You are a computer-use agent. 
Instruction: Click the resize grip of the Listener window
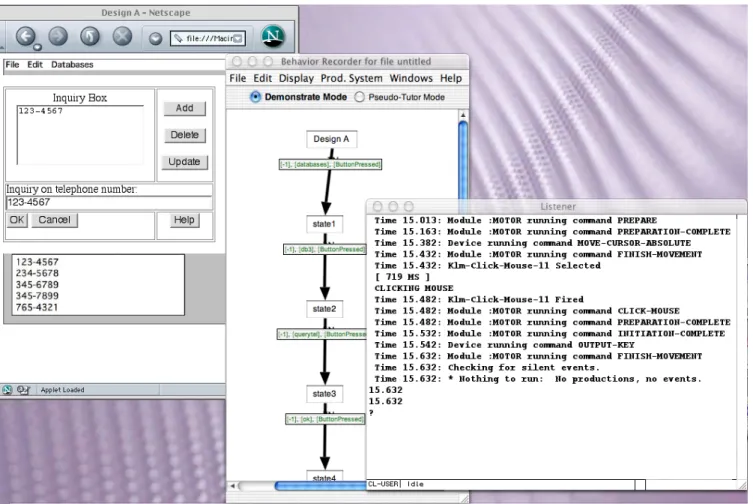click(x=741, y=484)
